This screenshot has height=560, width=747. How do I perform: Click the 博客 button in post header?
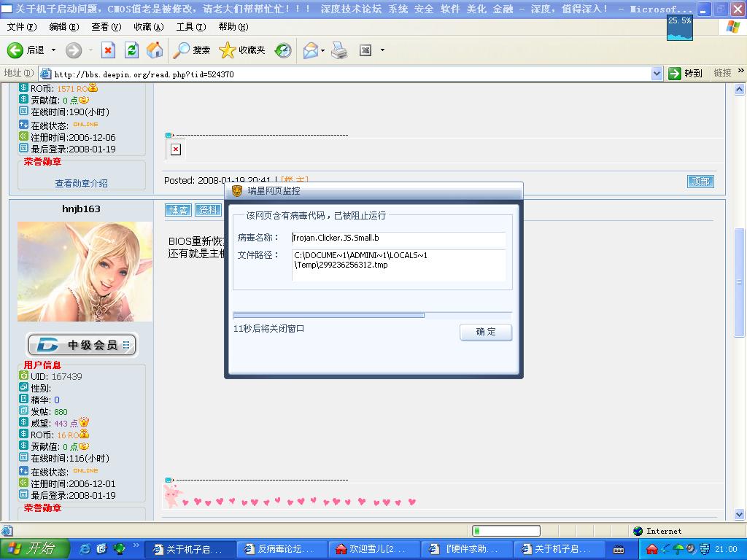click(x=178, y=210)
